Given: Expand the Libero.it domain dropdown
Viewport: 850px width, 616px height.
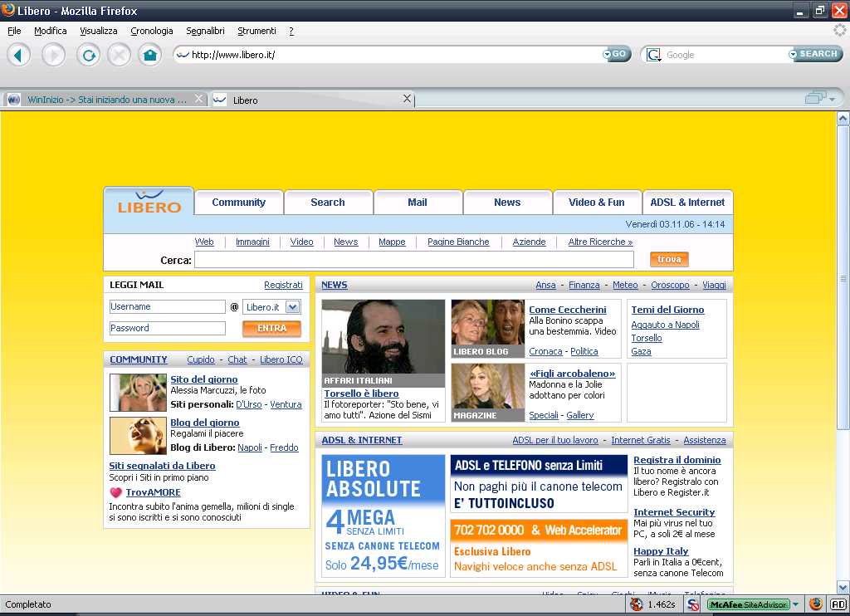Looking at the screenshot, I should point(293,307).
